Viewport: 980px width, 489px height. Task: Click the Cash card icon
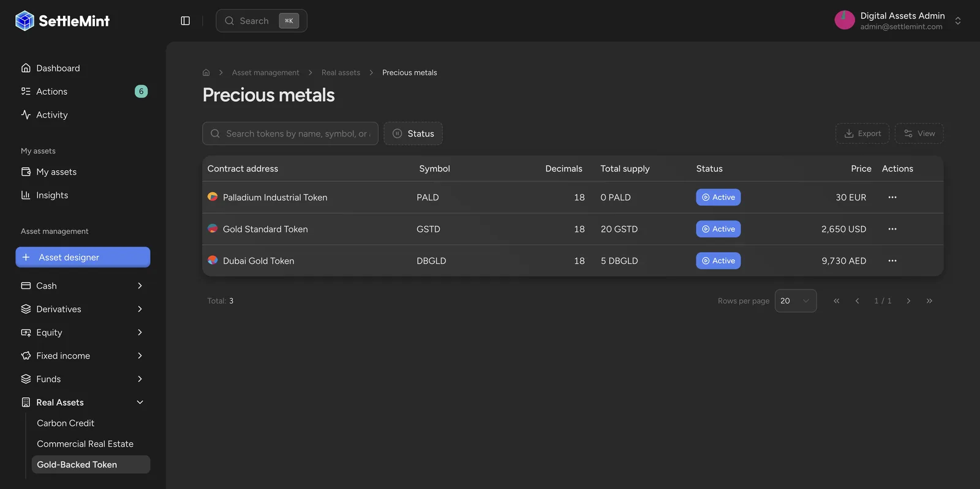point(26,286)
